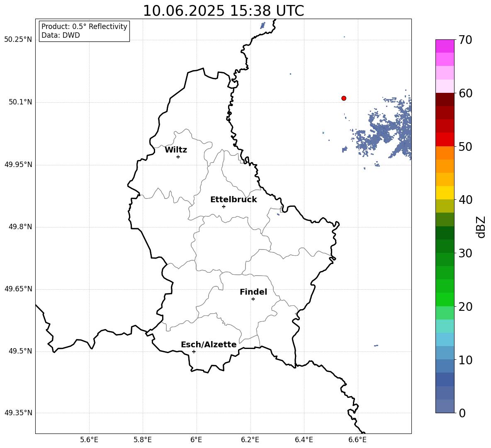
Task: Click the "Data: DWD" text
Action: (61, 35)
